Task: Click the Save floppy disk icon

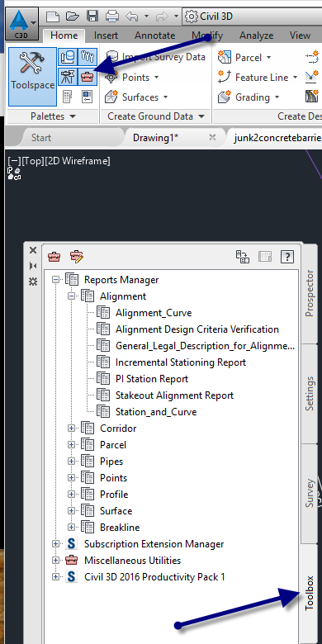Action: point(92,17)
